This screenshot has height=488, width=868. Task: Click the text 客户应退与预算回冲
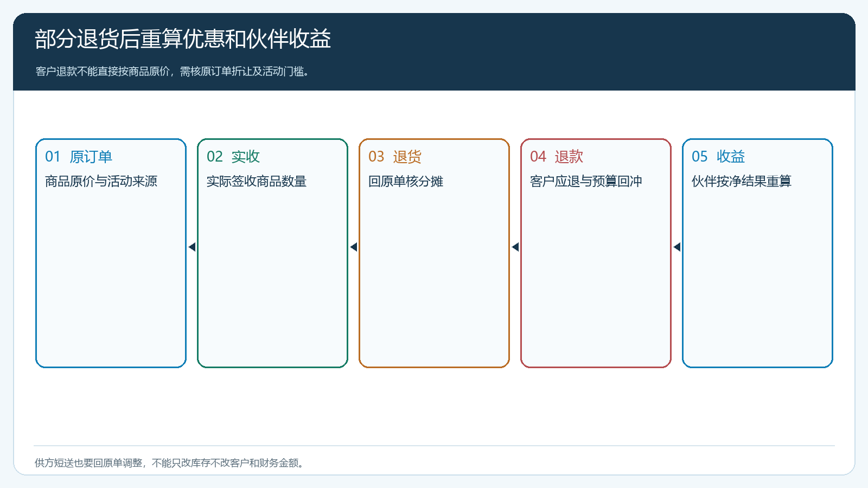point(586,181)
